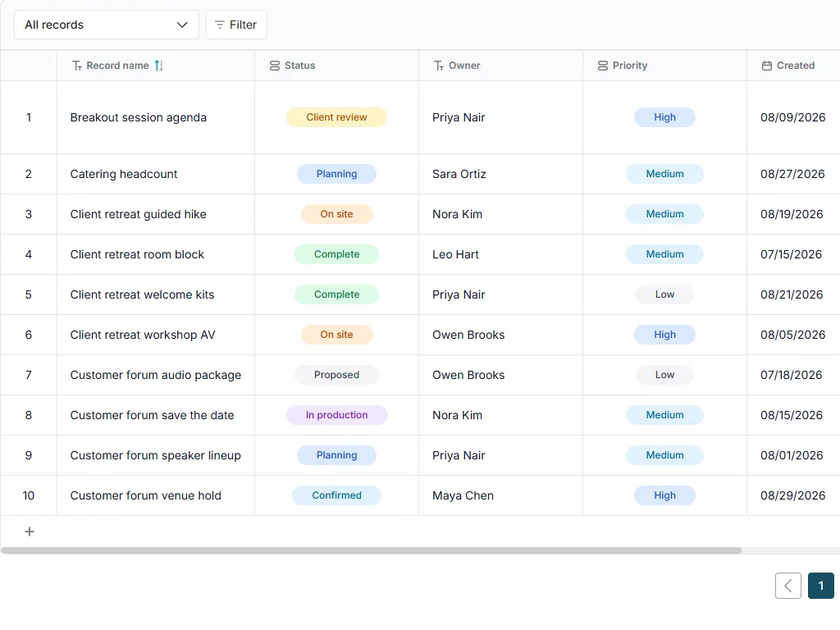
Task: Click the Priority column header
Action: point(664,66)
